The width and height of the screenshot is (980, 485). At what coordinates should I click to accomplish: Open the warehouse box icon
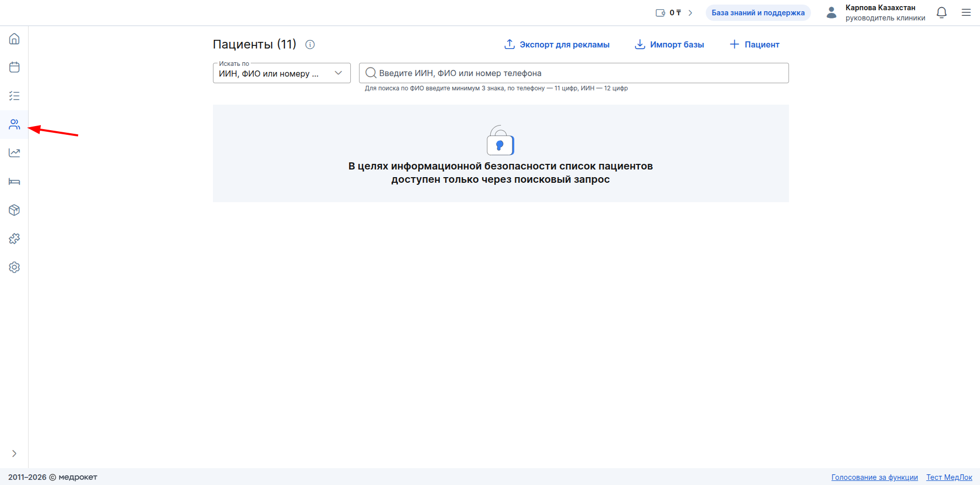click(x=14, y=210)
